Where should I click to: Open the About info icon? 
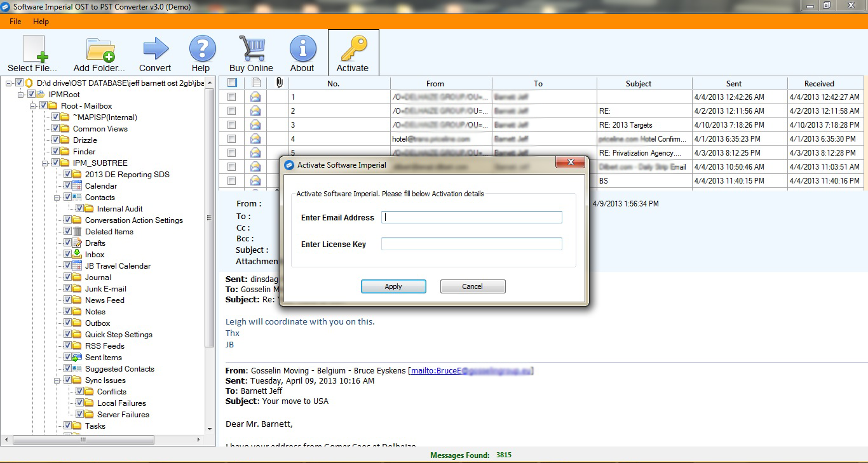click(x=302, y=48)
